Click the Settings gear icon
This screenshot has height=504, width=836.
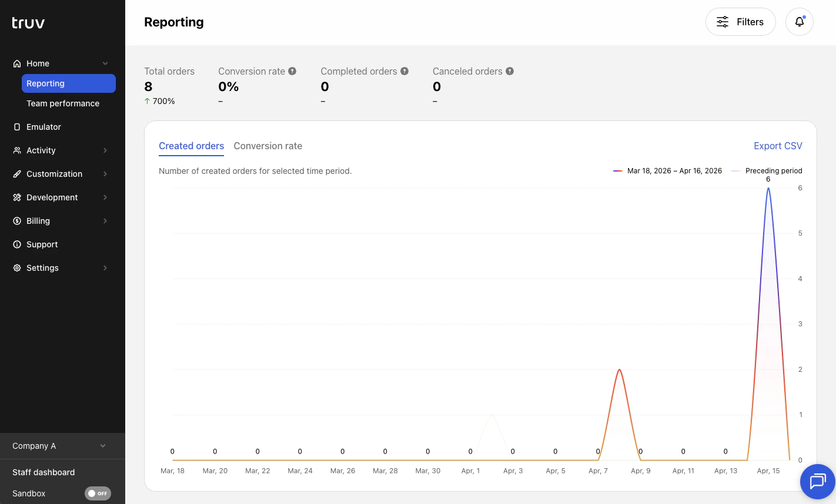tap(17, 268)
